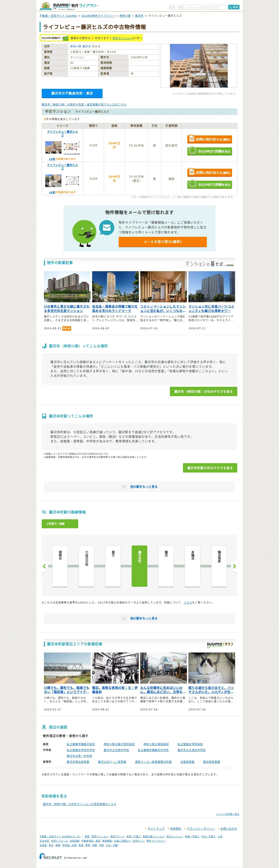The width and height of the screenshot is (279, 868).
Task: View the tall tower article thumbnail dated 2024-08-02
Action: (x=115, y=287)
